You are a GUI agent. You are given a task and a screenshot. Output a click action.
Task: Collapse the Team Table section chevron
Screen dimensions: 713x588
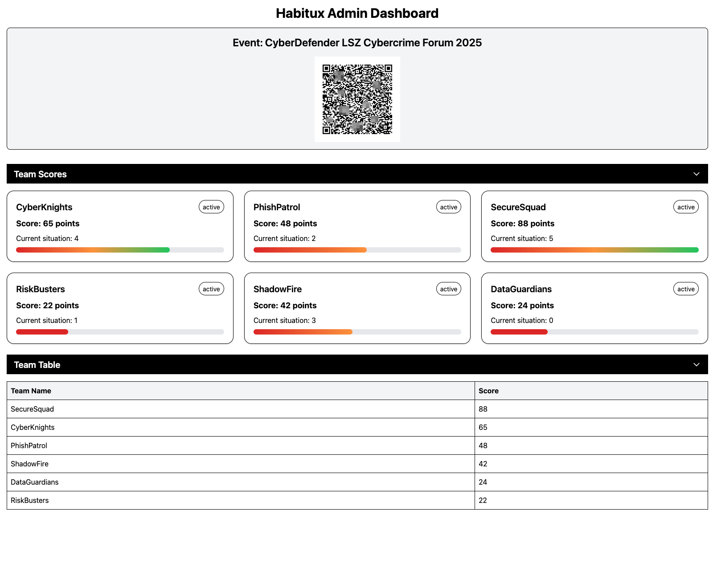coord(697,364)
